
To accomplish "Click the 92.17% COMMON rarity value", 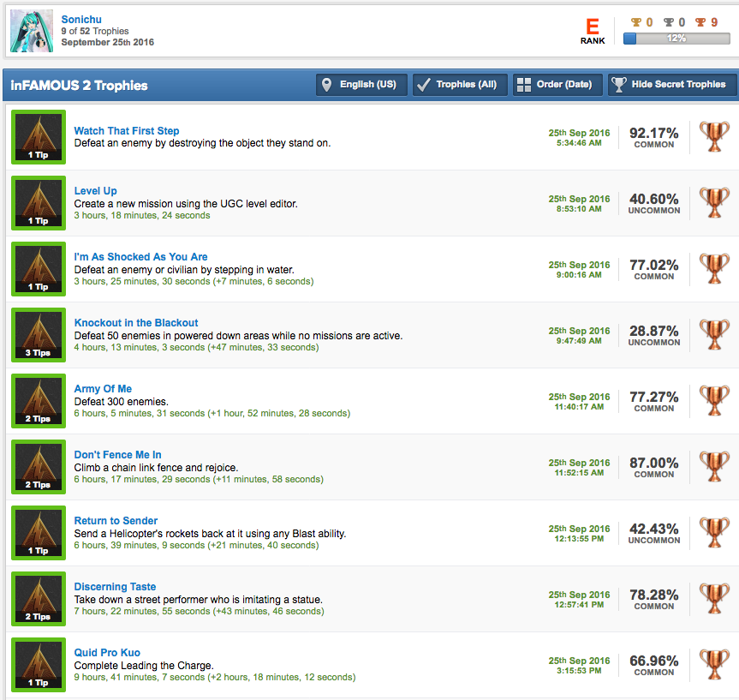I will (653, 137).
